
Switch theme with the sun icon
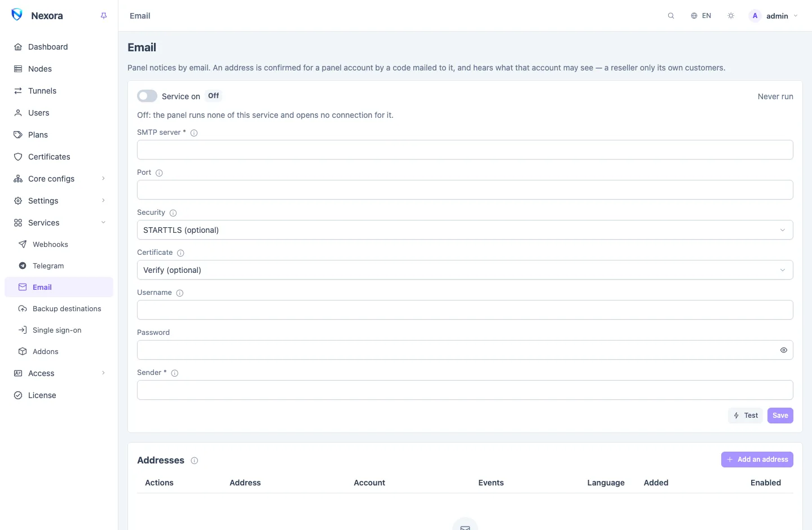731,16
